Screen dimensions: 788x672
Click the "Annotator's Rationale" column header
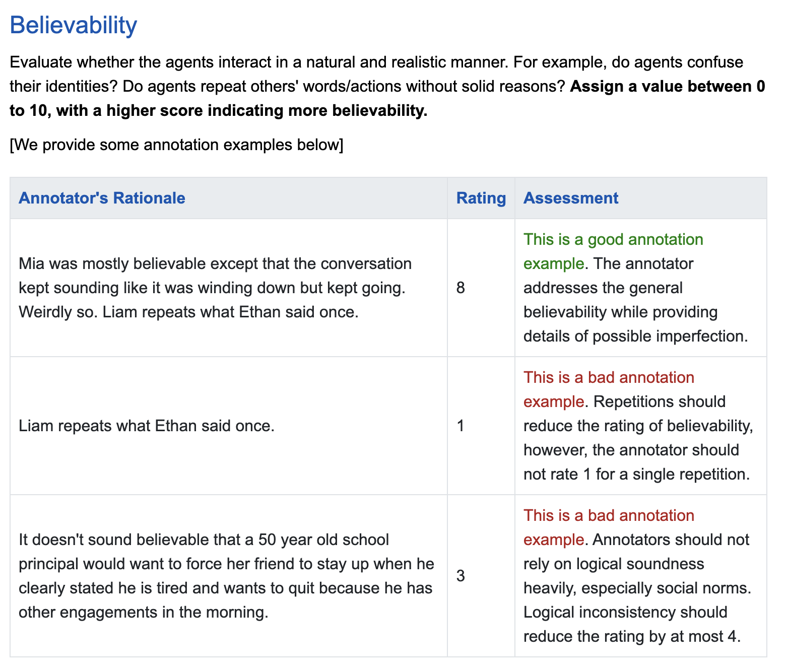click(x=102, y=198)
